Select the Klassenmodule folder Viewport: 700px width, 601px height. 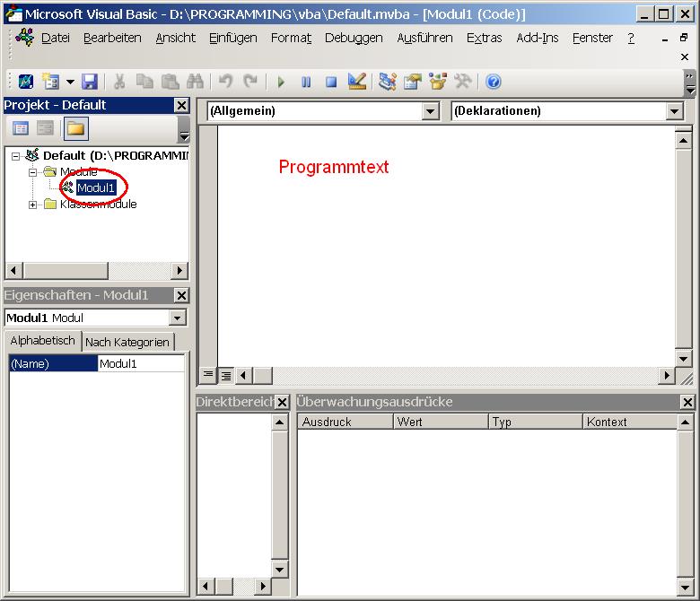click(98, 205)
